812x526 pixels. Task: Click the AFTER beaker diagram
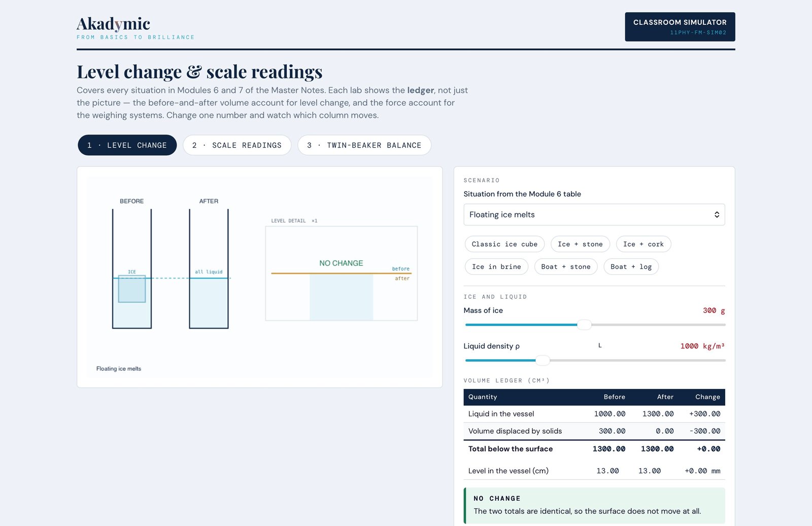209,269
